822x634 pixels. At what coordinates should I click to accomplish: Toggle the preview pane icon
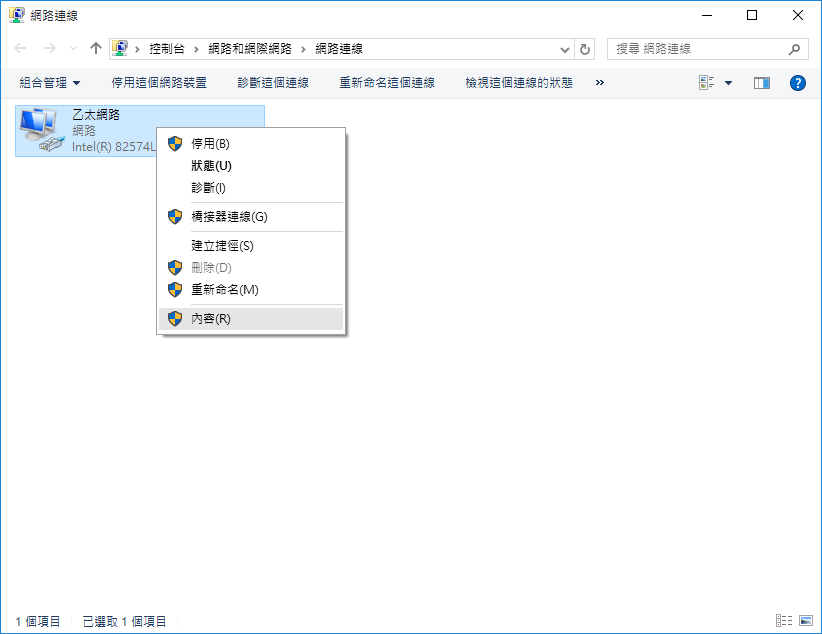tap(762, 83)
